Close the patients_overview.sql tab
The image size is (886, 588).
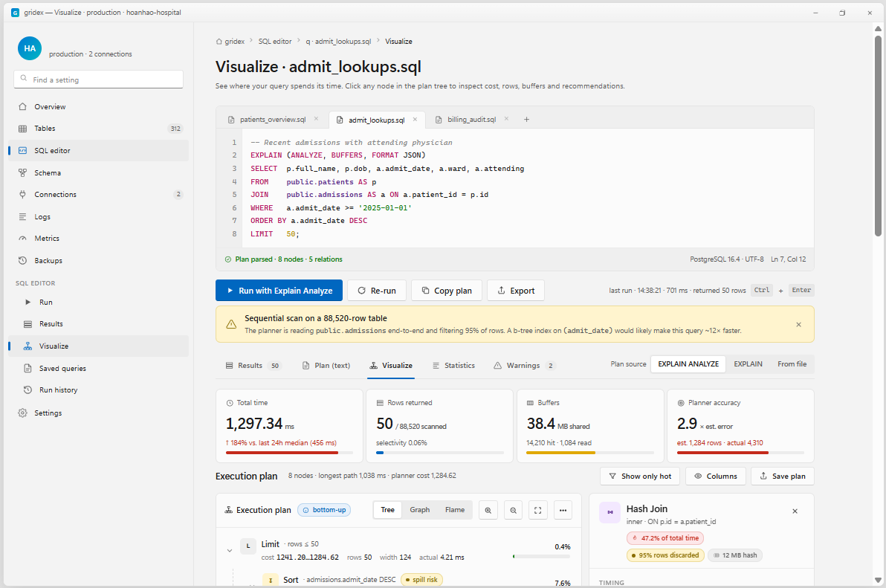coord(317,119)
